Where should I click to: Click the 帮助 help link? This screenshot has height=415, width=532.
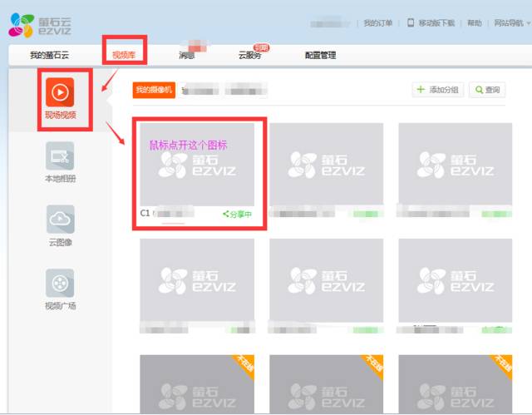(x=474, y=23)
